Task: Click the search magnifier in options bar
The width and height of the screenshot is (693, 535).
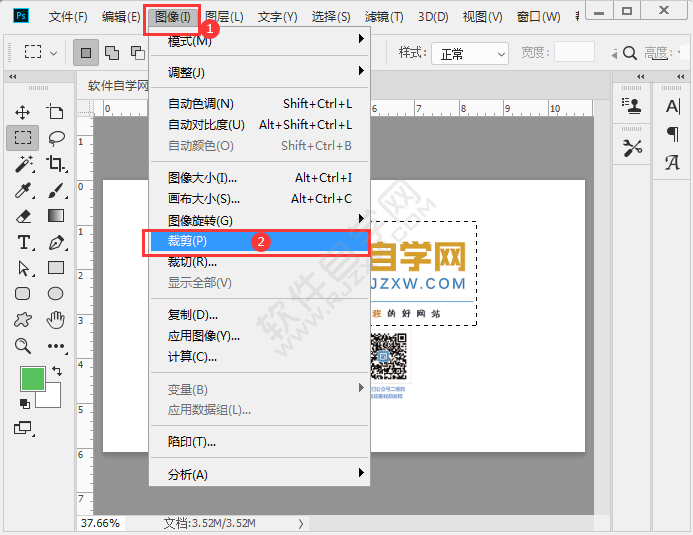Action: click(x=629, y=53)
